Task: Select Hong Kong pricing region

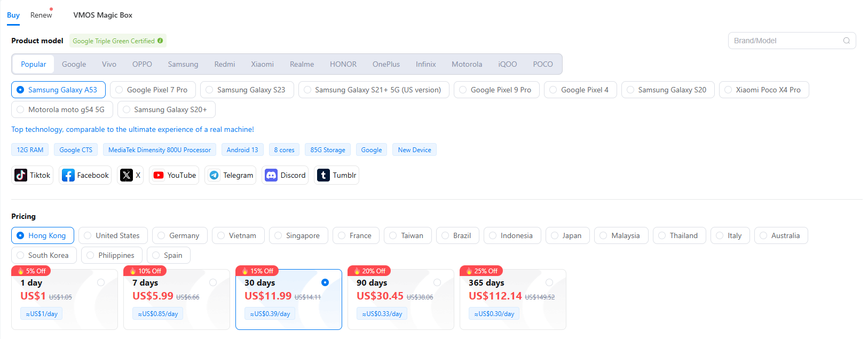Action: point(43,235)
